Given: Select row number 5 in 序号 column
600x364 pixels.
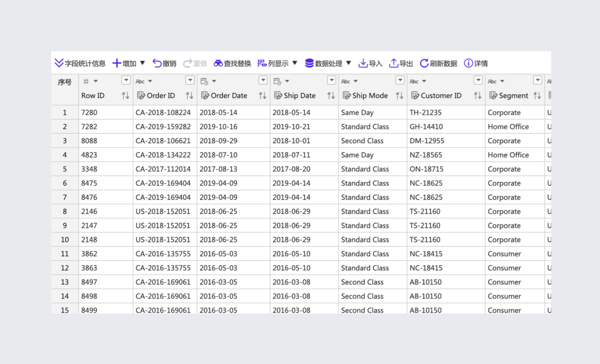Looking at the screenshot, I should click(x=65, y=169).
